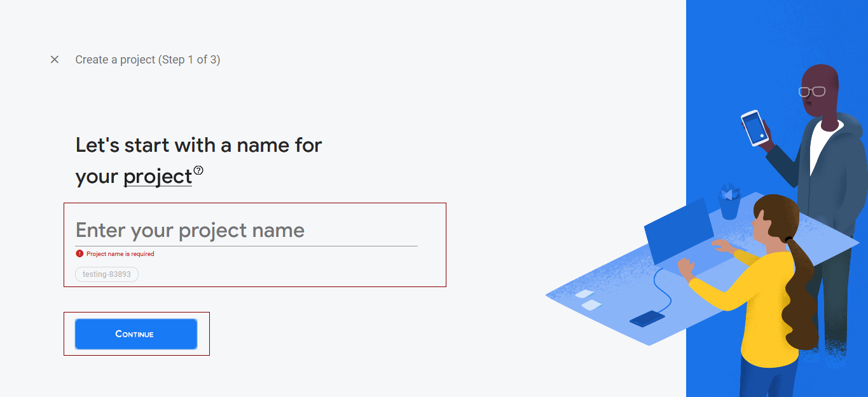Click the help question mark icon
The width and height of the screenshot is (868, 397).
(199, 170)
